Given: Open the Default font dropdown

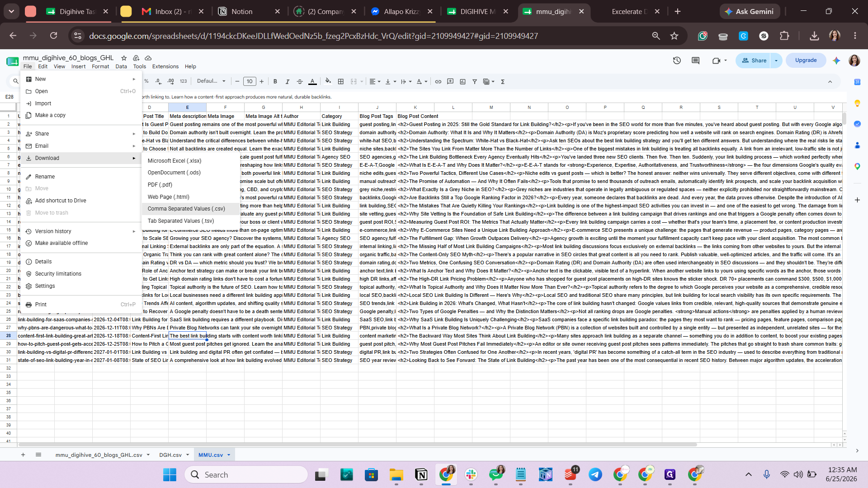Looking at the screenshot, I should click(x=211, y=81).
